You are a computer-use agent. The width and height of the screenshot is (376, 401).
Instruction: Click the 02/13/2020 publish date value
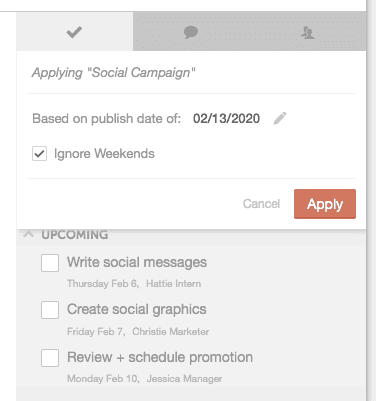click(226, 119)
